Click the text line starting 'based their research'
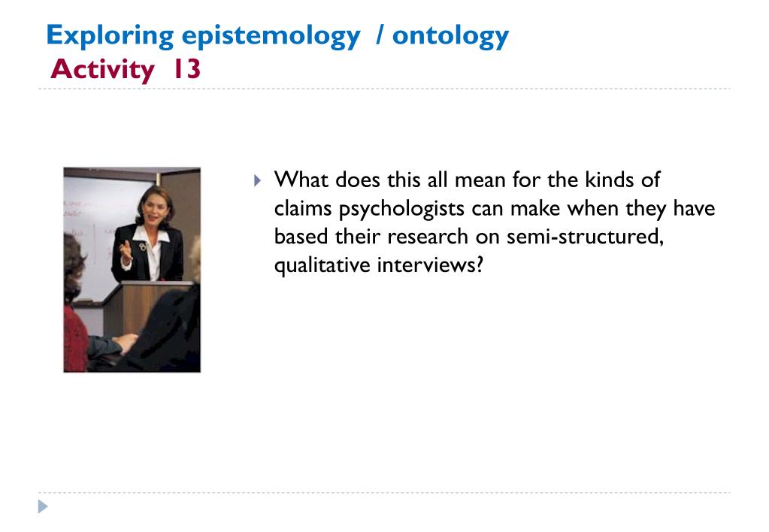769x532 pixels. (x=469, y=237)
